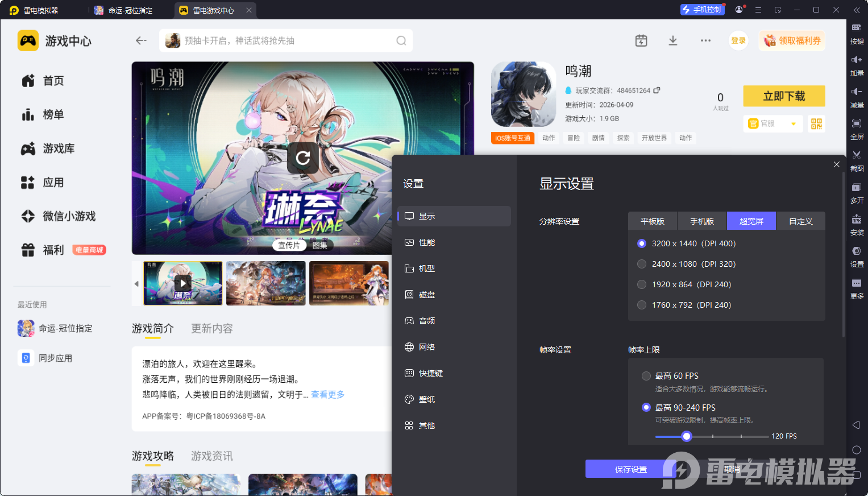Open 网络 settings category
This screenshot has width=868, height=496.
pyautogui.click(x=454, y=347)
